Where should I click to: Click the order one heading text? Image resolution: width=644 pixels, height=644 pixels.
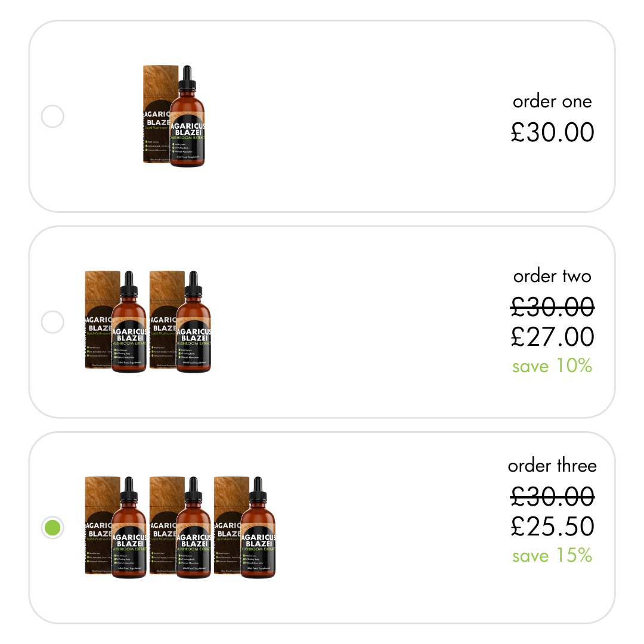(x=553, y=101)
